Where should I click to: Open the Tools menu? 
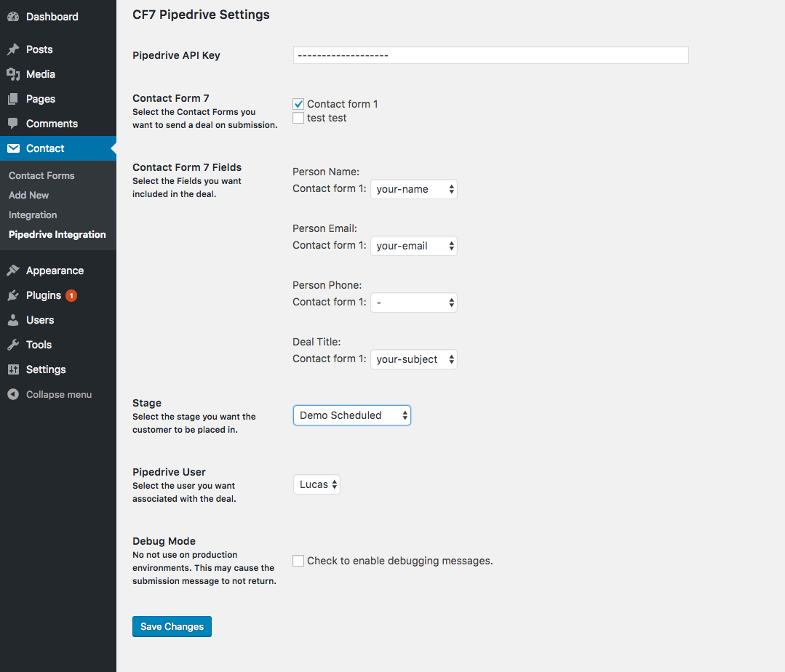(x=58, y=344)
